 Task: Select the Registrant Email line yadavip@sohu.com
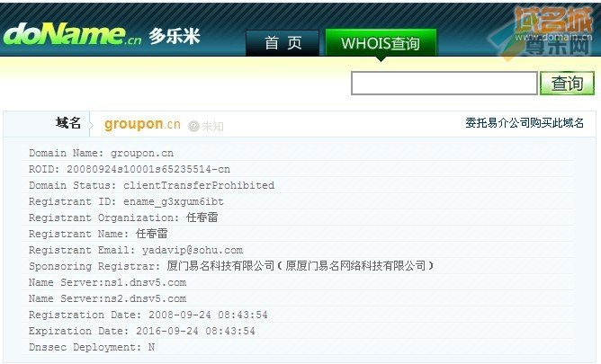tap(136, 250)
